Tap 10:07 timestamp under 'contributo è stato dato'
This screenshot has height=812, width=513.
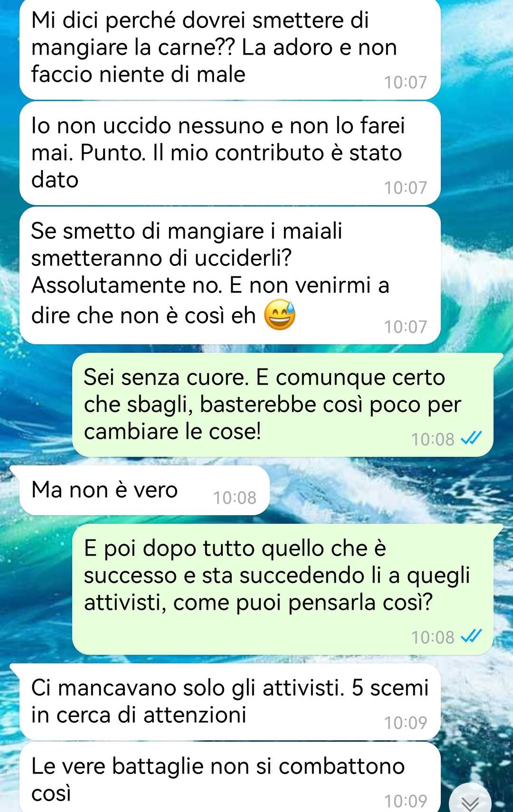pyautogui.click(x=406, y=188)
